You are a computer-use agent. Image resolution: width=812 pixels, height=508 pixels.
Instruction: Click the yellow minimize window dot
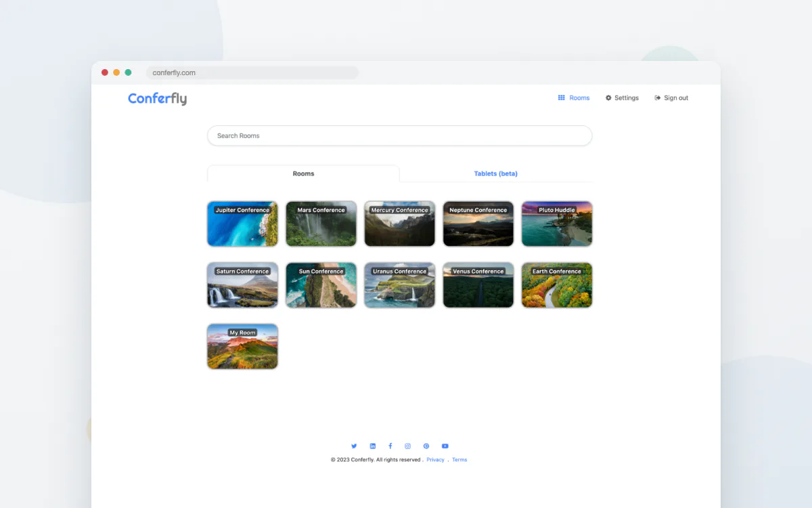coord(116,72)
